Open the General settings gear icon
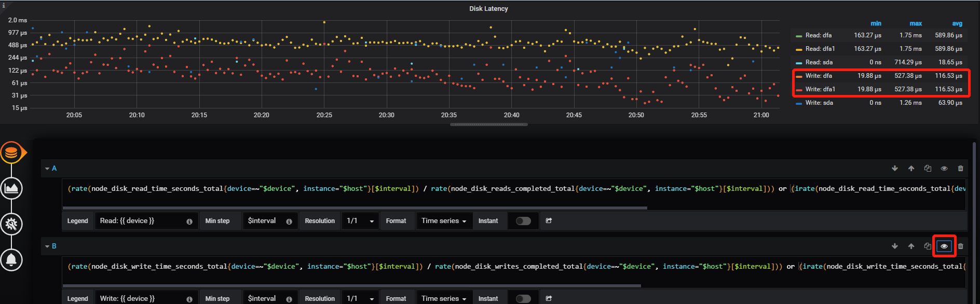The image size is (980, 304). 11,224
